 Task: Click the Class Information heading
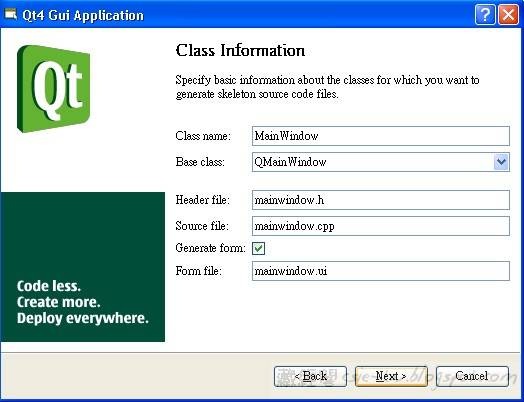240,50
